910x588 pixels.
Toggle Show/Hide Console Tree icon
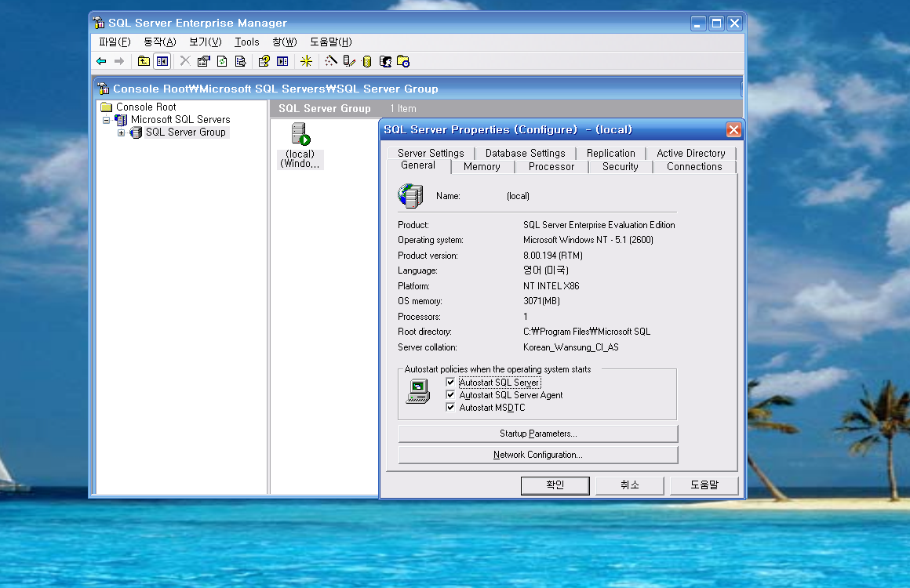162,61
